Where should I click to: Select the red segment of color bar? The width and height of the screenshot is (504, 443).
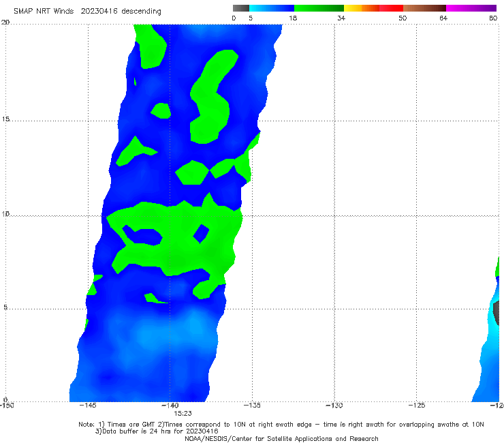[x=391, y=8]
